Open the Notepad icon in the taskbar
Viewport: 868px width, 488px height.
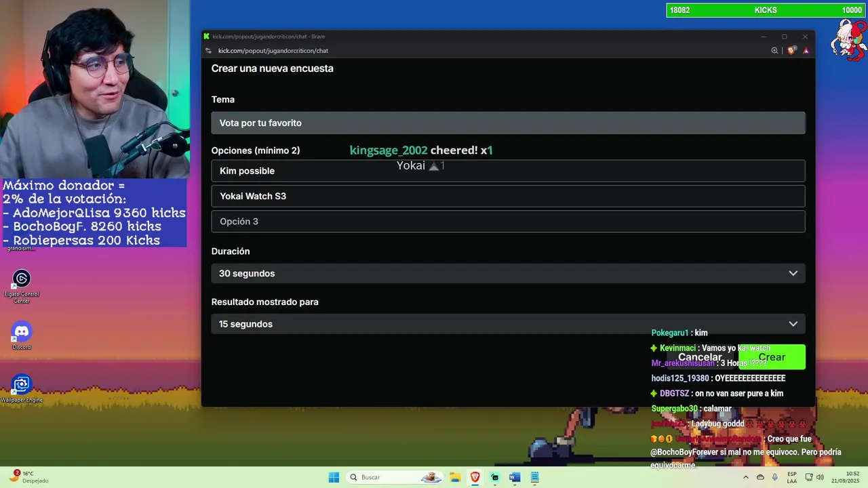tap(534, 477)
